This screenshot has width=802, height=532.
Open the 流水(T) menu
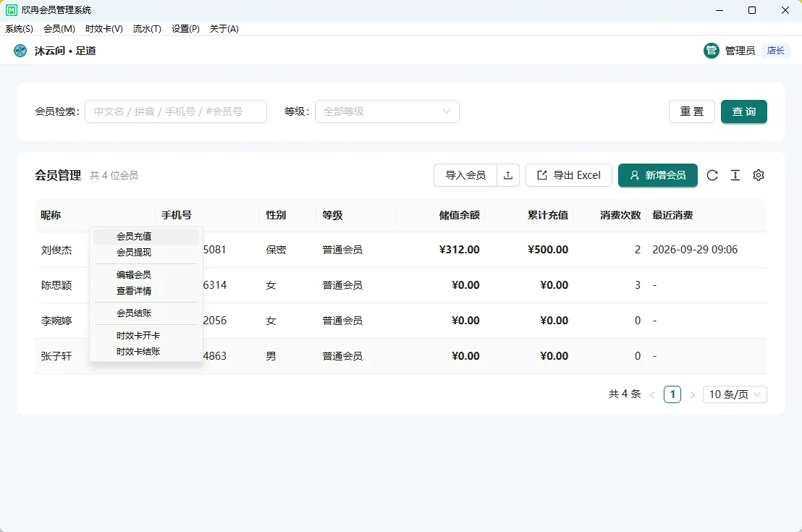coord(147,29)
